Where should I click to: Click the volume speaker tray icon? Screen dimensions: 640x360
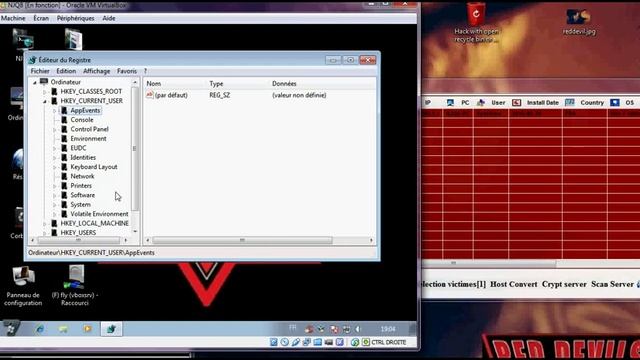pos(358,329)
